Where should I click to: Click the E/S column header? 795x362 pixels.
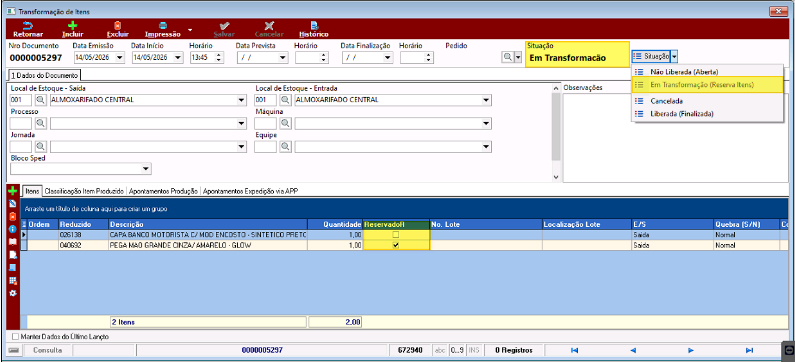[x=672, y=224]
